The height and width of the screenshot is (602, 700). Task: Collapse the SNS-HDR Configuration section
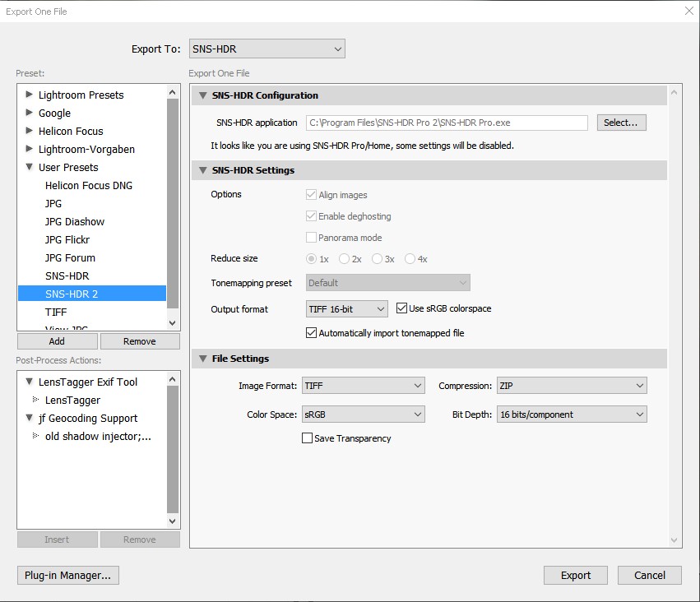(203, 95)
